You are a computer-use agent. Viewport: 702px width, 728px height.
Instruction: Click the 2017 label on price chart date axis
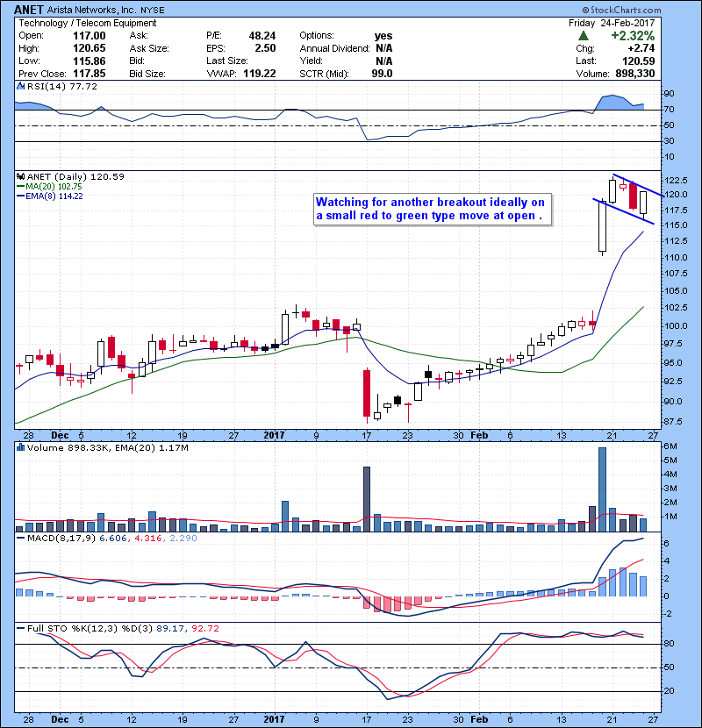(x=274, y=436)
